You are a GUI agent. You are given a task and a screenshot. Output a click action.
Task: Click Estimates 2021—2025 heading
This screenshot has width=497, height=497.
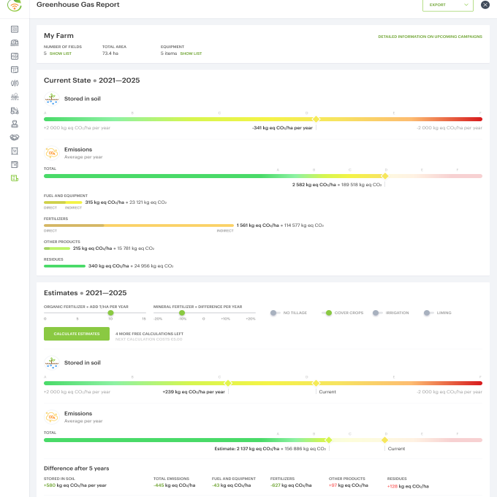click(85, 293)
